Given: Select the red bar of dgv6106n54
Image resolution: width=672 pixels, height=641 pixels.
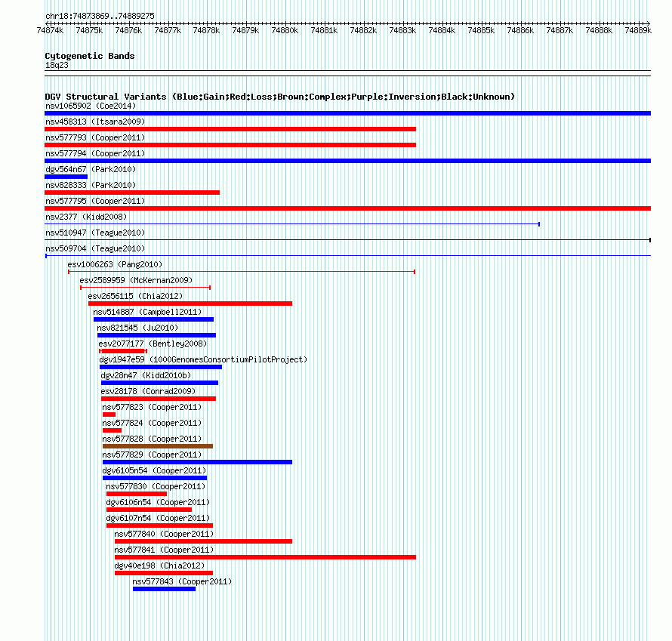Looking at the screenshot, I should [x=150, y=510].
